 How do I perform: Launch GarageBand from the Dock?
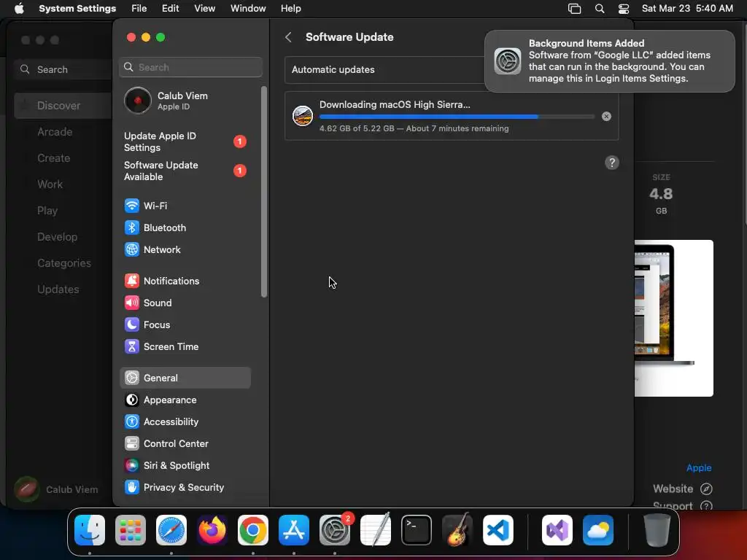[x=457, y=530]
